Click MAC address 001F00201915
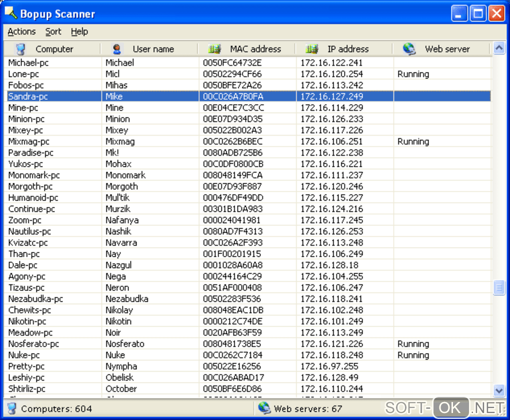Viewport: 510px width, 420px height. (x=232, y=254)
